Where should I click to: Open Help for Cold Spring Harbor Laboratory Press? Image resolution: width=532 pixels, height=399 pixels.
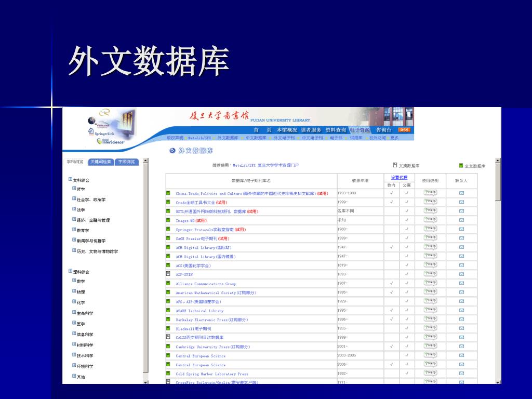coord(430,373)
